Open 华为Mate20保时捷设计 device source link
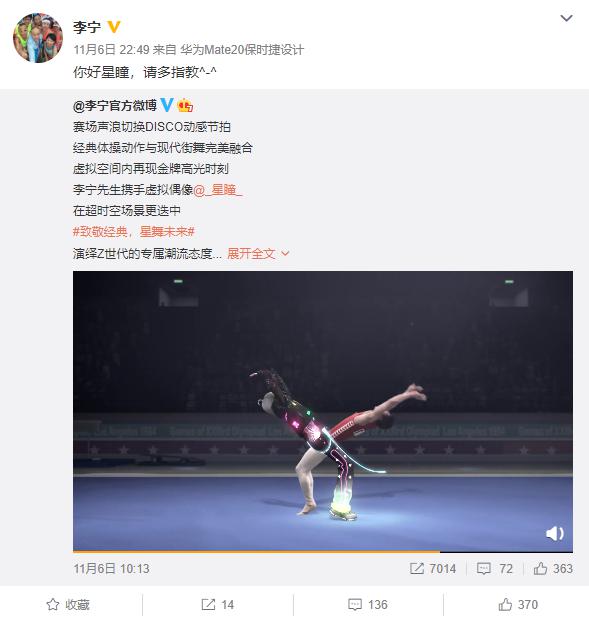 click(242, 50)
